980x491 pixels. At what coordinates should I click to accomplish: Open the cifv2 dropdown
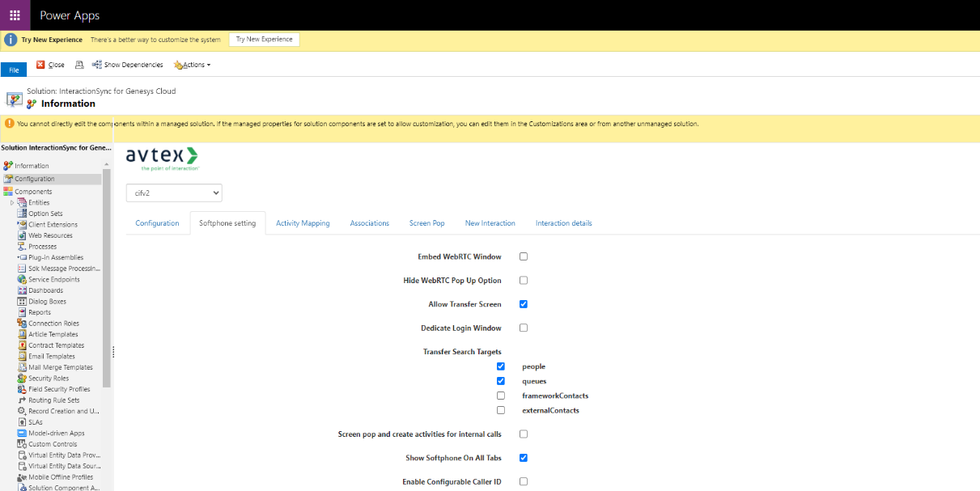pyautogui.click(x=174, y=193)
